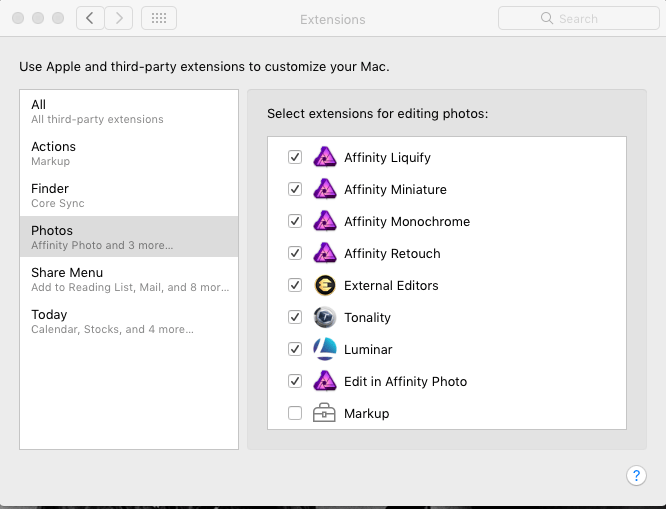Select the Share Menu category
The image size is (666, 509).
(128, 279)
